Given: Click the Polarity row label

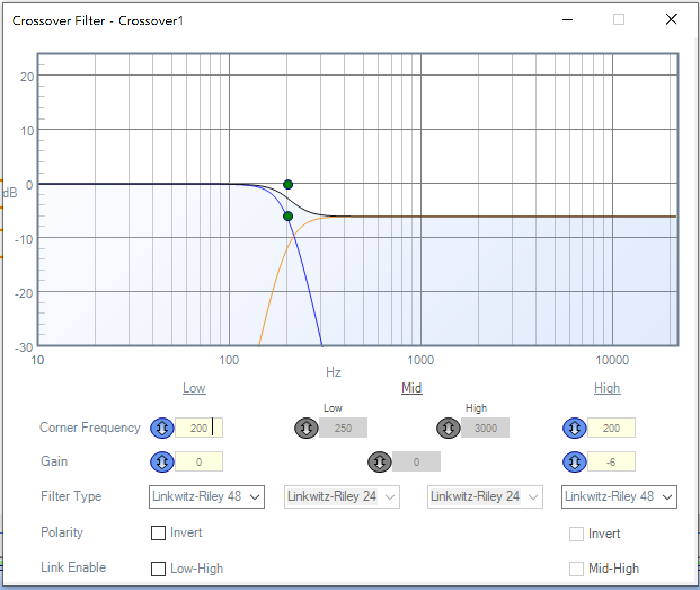Looking at the screenshot, I should pyautogui.click(x=62, y=532).
